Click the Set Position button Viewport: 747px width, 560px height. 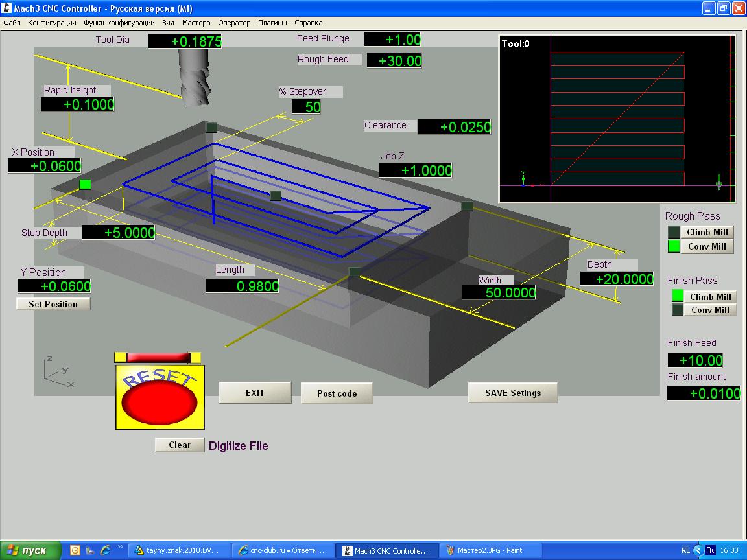click(x=53, y=304)
